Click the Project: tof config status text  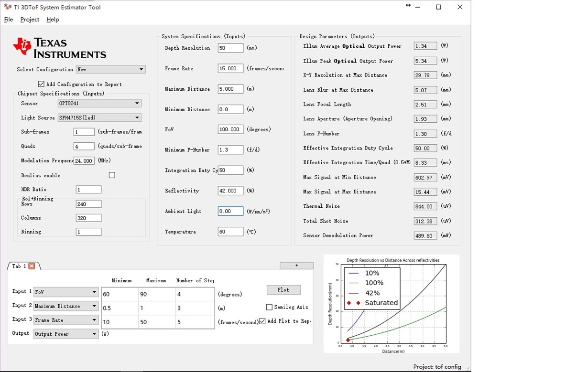point(437,367)
